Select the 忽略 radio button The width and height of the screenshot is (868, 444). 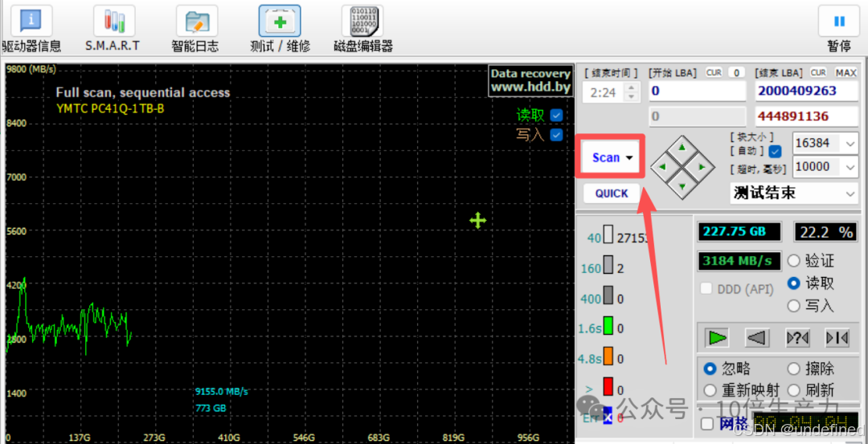[x=710, y=369]
